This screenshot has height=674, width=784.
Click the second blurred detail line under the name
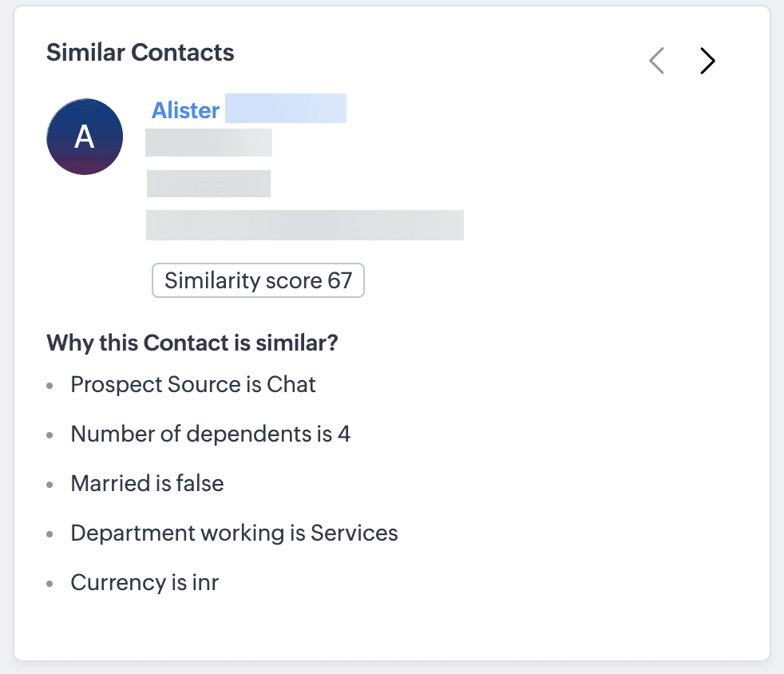click(208, 184)
